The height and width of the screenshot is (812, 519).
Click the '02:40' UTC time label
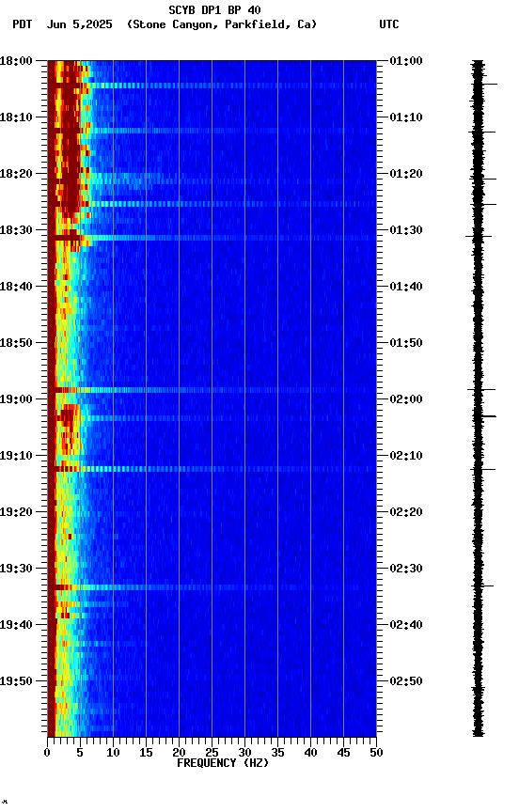pyautogui.click(x=406, y=625)
